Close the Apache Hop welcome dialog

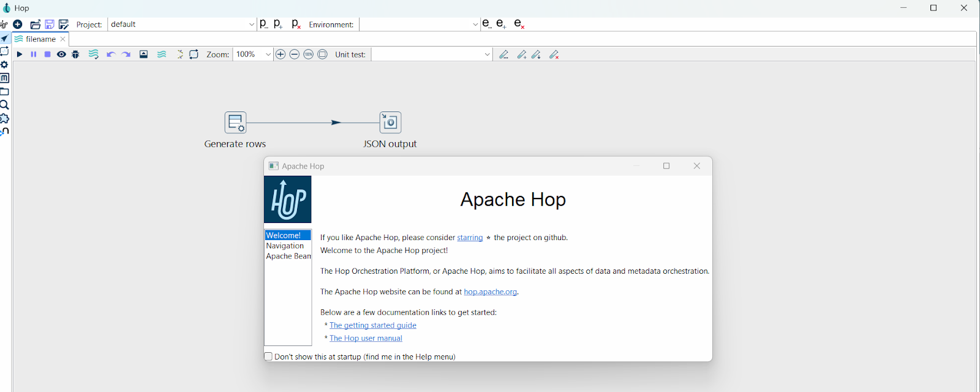click(696, 166)
